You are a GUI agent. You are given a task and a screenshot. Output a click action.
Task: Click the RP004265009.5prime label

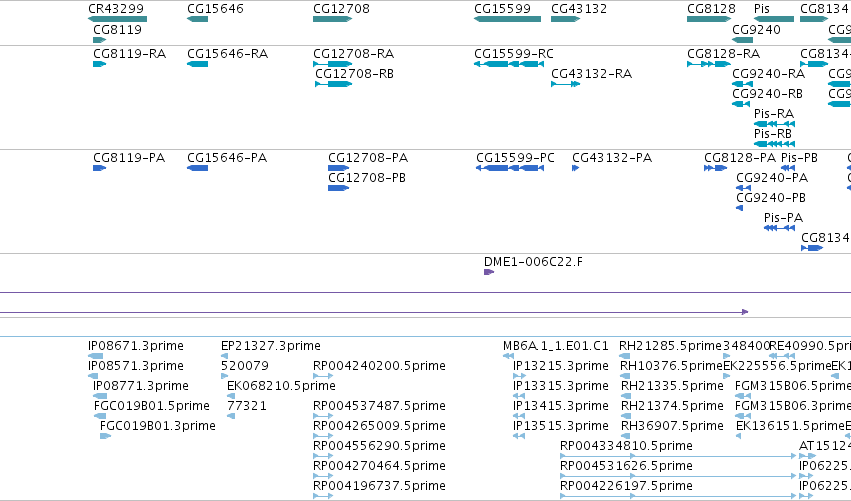click(x=379, y=426)
